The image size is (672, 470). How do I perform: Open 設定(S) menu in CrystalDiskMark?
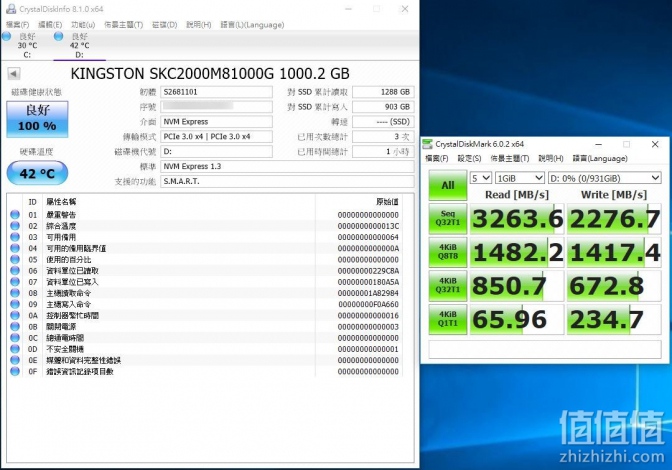[x=469, y=159]
